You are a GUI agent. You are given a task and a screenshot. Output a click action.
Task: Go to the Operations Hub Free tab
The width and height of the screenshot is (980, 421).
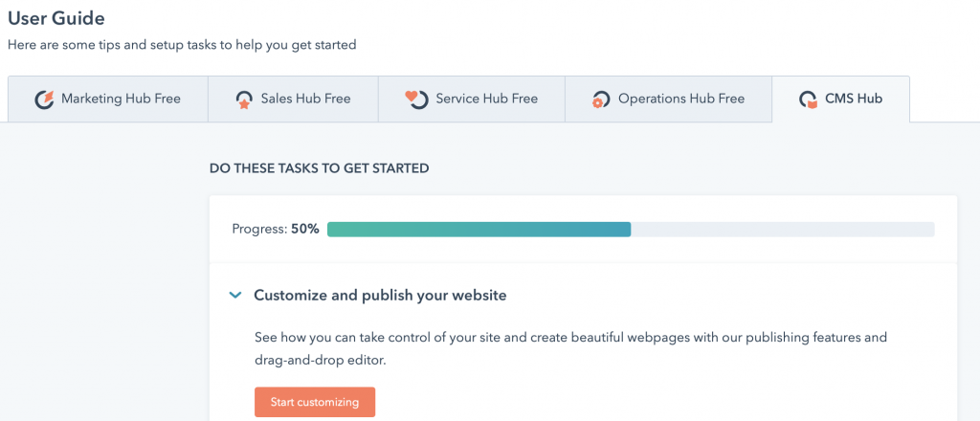pyautogui.click(x=680, y=99)
